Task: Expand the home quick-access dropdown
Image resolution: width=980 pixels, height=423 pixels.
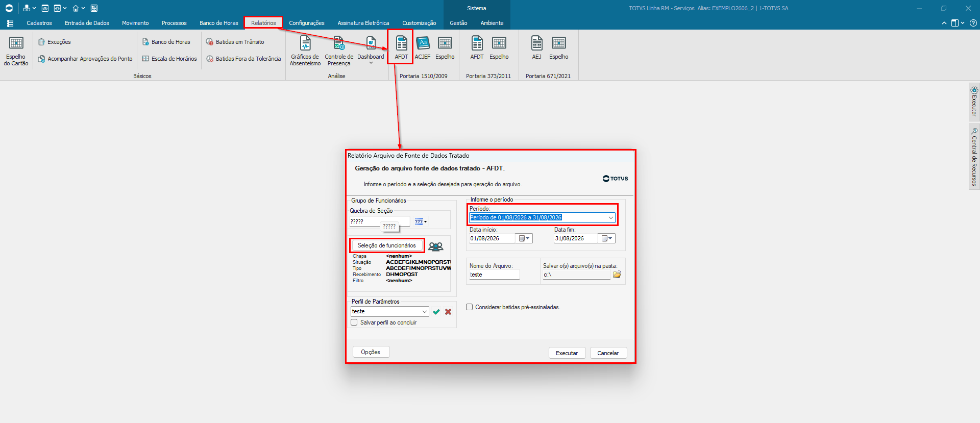Action: pyautogui.click(x=83, y=8)
